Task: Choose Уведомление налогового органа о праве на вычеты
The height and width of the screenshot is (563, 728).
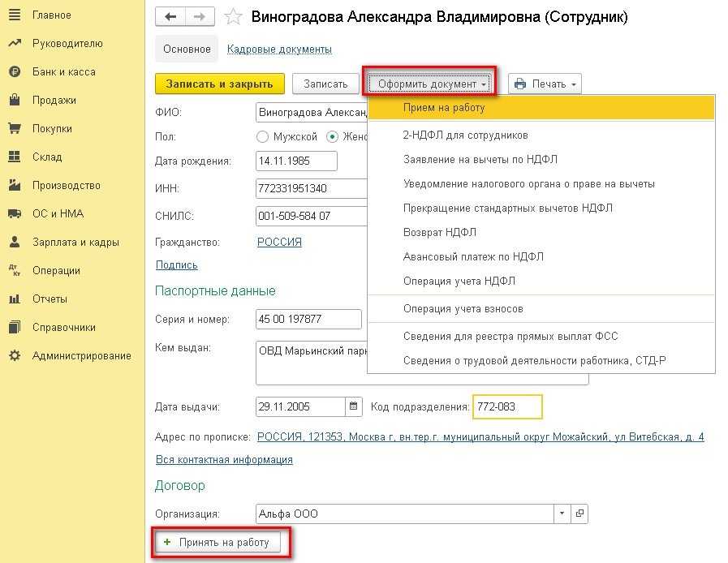Action: point(541,184)
